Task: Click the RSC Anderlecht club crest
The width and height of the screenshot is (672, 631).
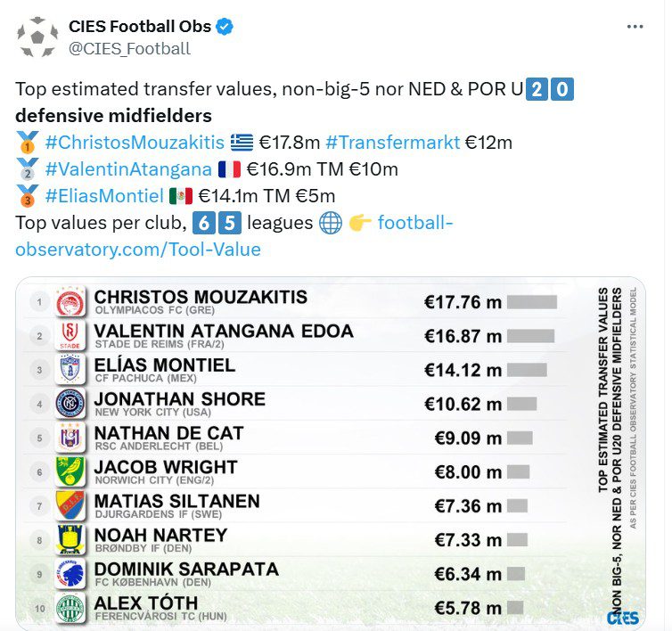Action: [70, 438]
